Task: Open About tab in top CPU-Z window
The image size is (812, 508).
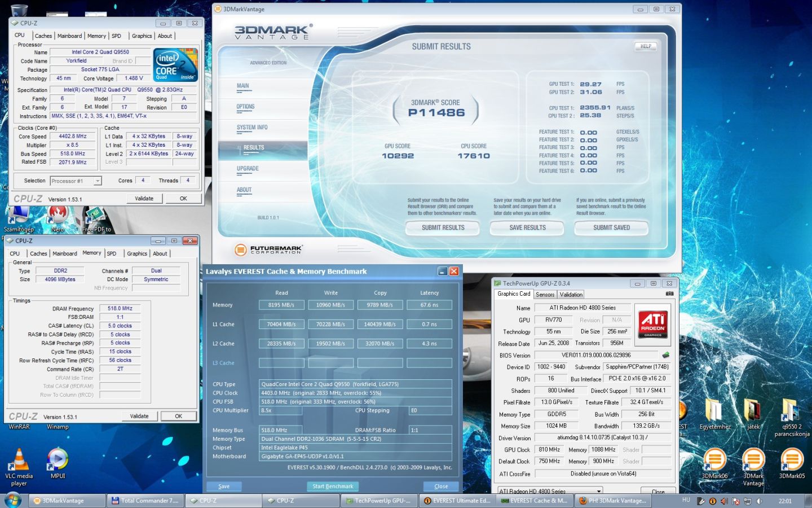Action: [165, 36]
